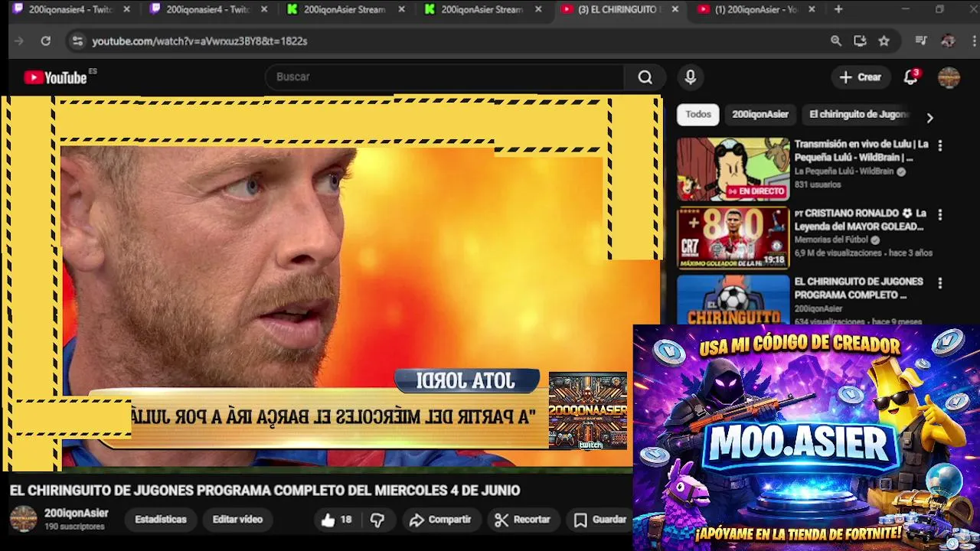Close the EL CHIRINGUITO browser tab
The height and width of the screenshot is (551, 980).
675,9
